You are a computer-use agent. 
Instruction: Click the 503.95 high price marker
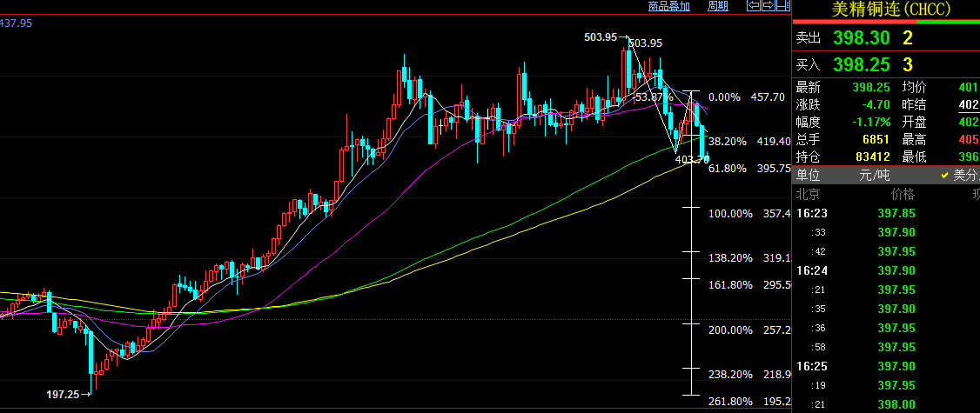601,37
